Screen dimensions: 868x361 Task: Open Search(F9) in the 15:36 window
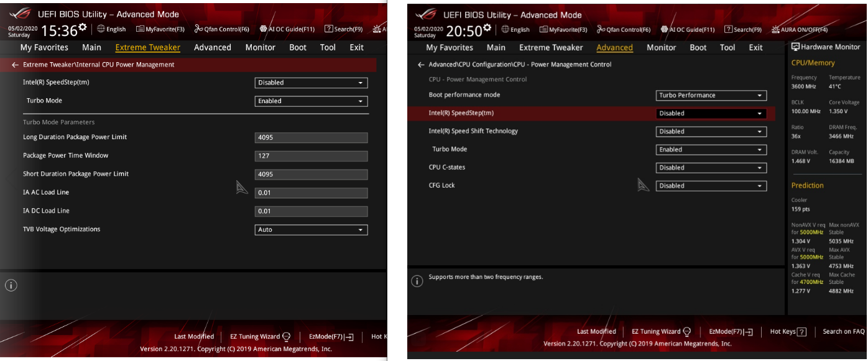(344, 29)
